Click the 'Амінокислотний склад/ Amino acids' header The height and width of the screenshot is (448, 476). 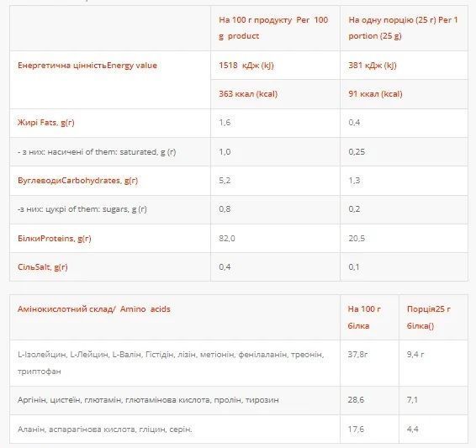94,309
